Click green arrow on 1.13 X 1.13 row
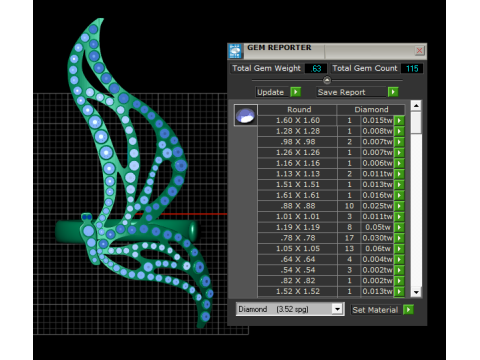 point(399,174)
